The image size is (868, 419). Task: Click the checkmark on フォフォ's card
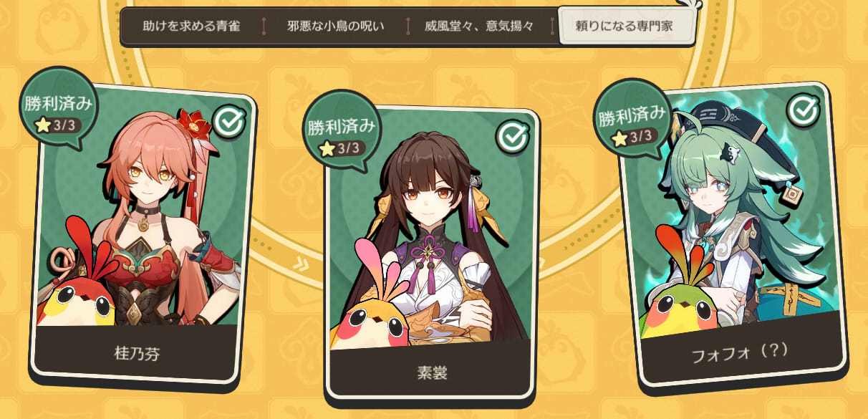click(802, 110)
